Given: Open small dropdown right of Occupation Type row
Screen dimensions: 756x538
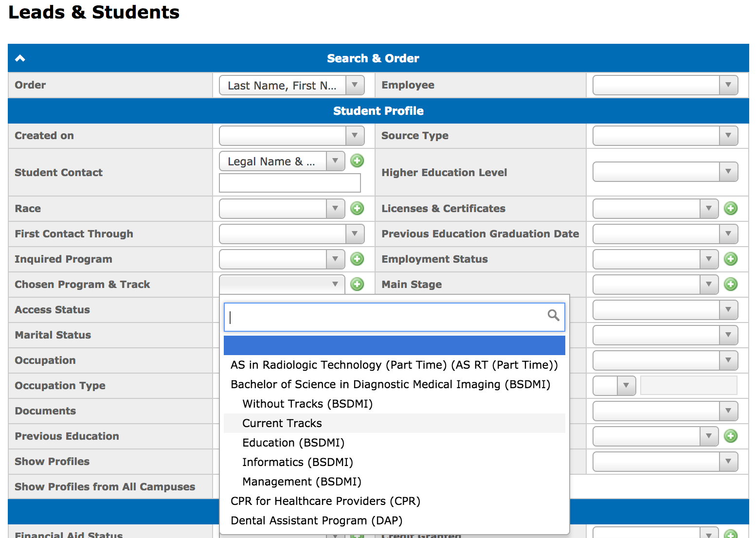Looking at the screenshot, I should click(x=614, y=386).
